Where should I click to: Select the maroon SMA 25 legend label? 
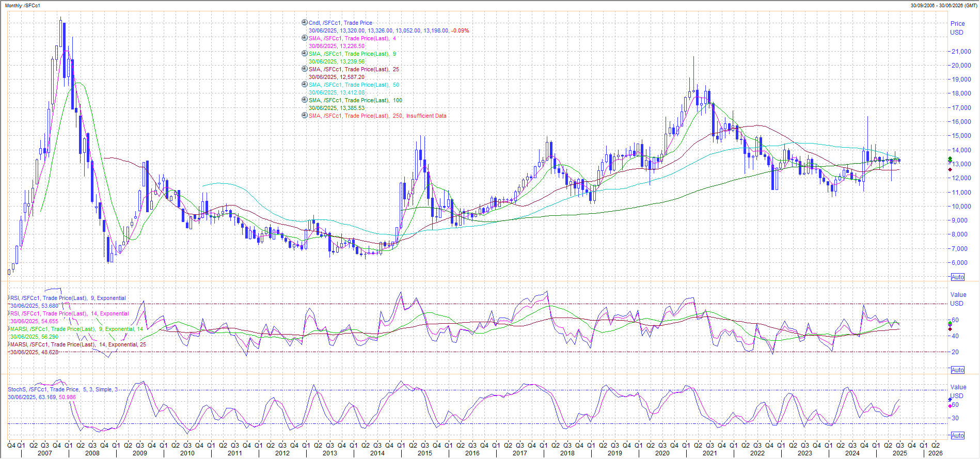pos(354,69)
